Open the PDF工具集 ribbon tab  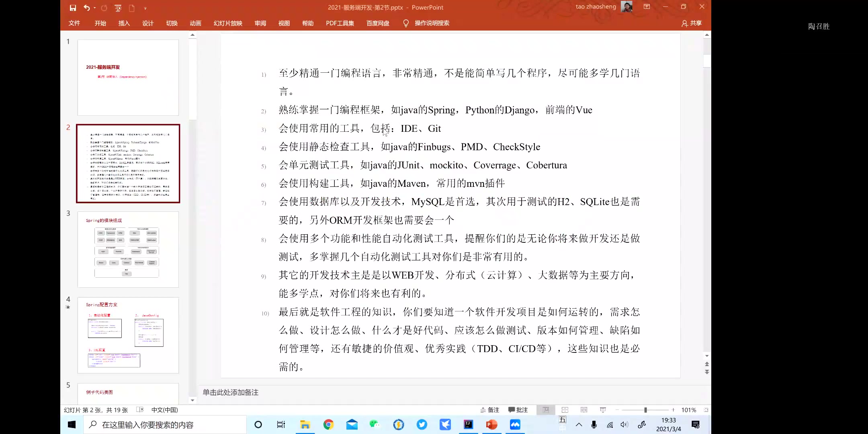pos(340,23)
